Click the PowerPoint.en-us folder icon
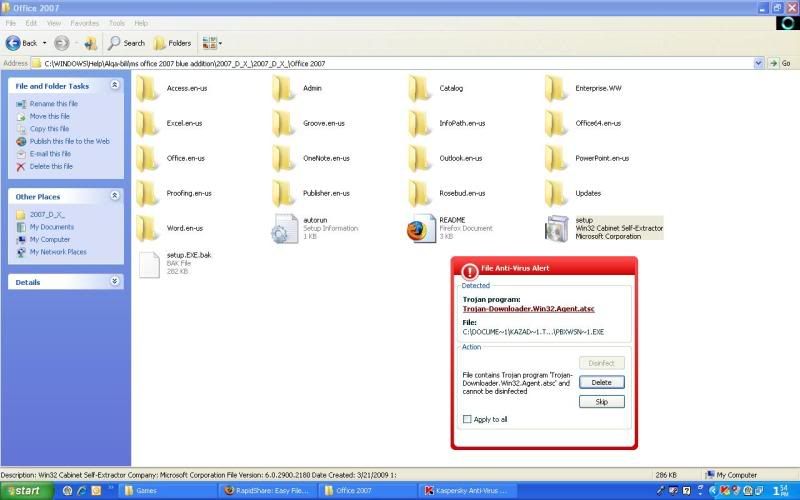The image size is (800, 500). coord(556,158)
